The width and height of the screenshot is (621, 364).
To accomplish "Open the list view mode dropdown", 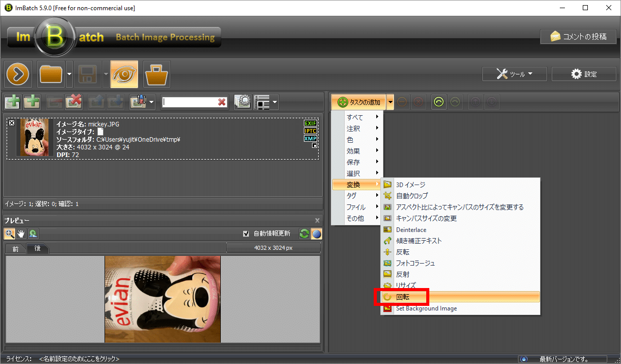I will coord(275,102).
